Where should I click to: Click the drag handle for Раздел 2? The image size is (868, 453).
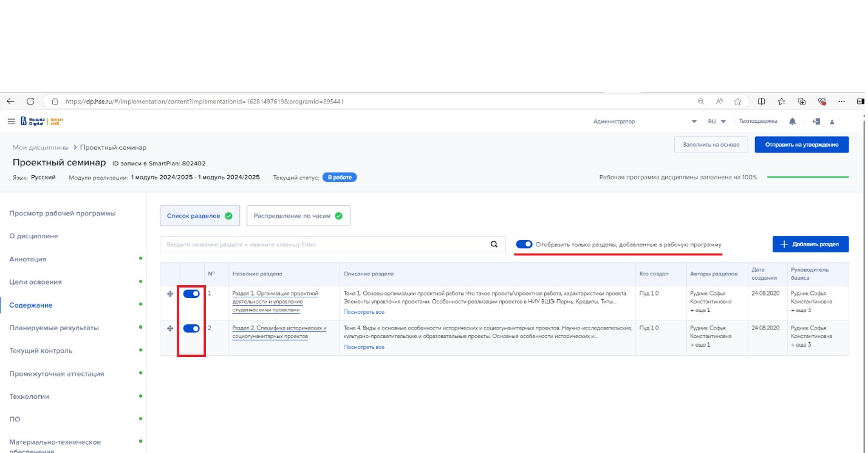(170, 329)
